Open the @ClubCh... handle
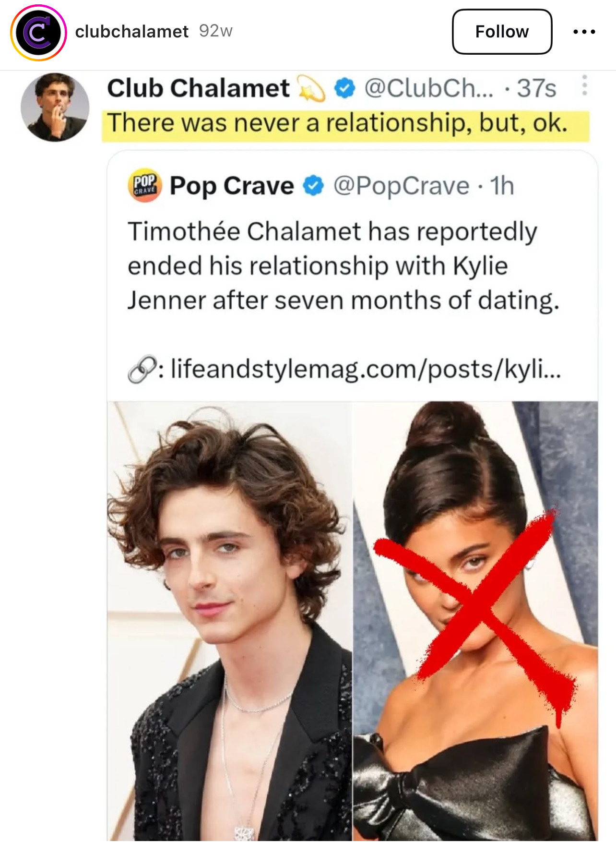 428,88
